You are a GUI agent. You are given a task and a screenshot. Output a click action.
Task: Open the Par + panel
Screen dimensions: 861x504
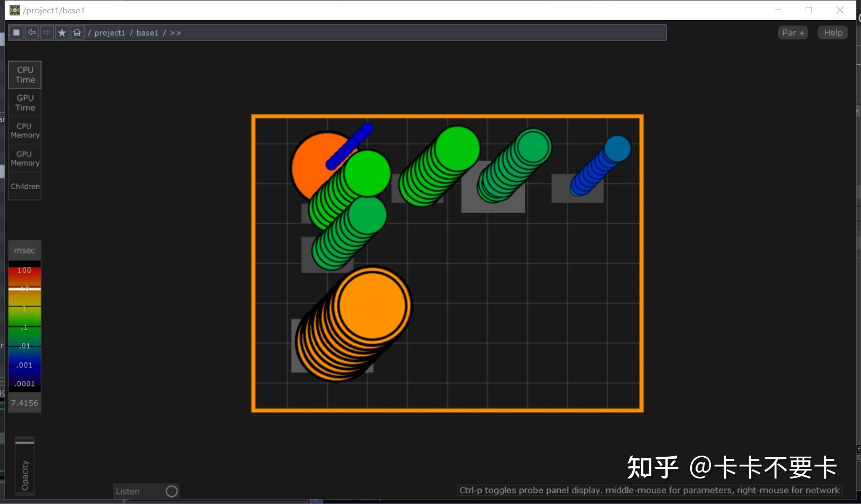(792, 32)
